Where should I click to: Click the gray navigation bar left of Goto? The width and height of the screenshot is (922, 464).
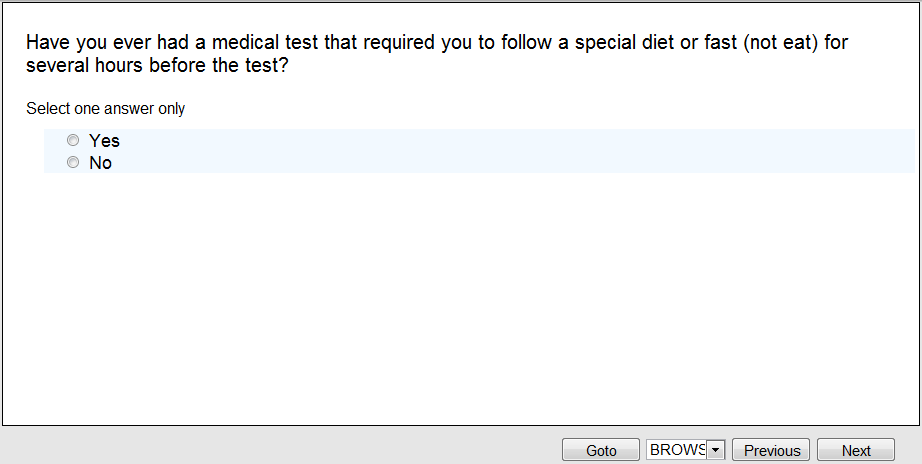pos(280,446)
